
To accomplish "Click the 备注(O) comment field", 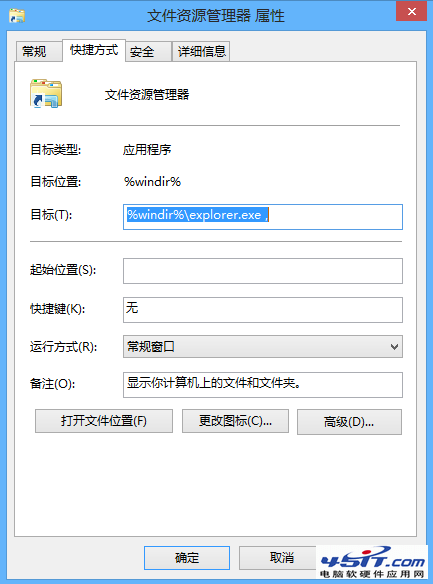I will 263,385.
